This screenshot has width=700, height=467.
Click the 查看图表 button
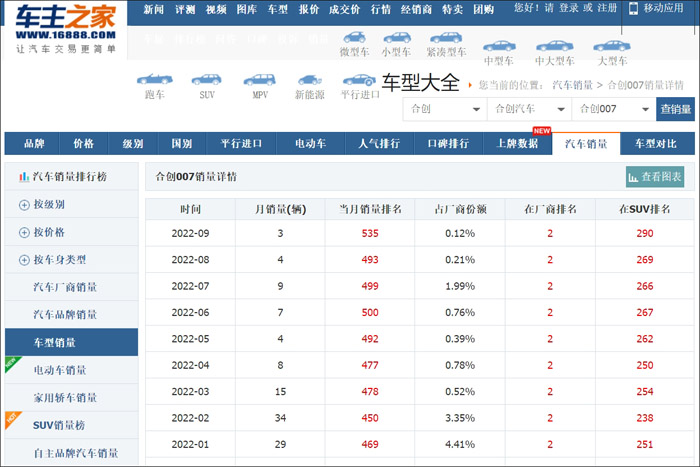coord(655,177)
